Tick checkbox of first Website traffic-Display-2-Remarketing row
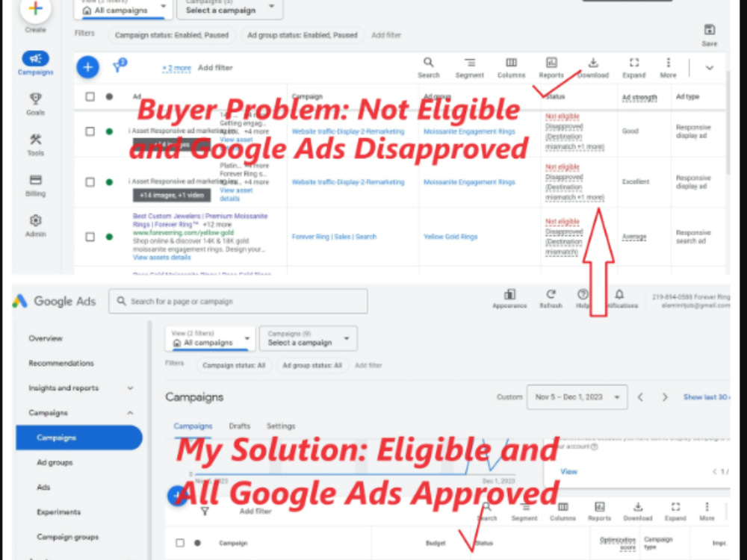 pyautogui.click(x=90, y=131)
